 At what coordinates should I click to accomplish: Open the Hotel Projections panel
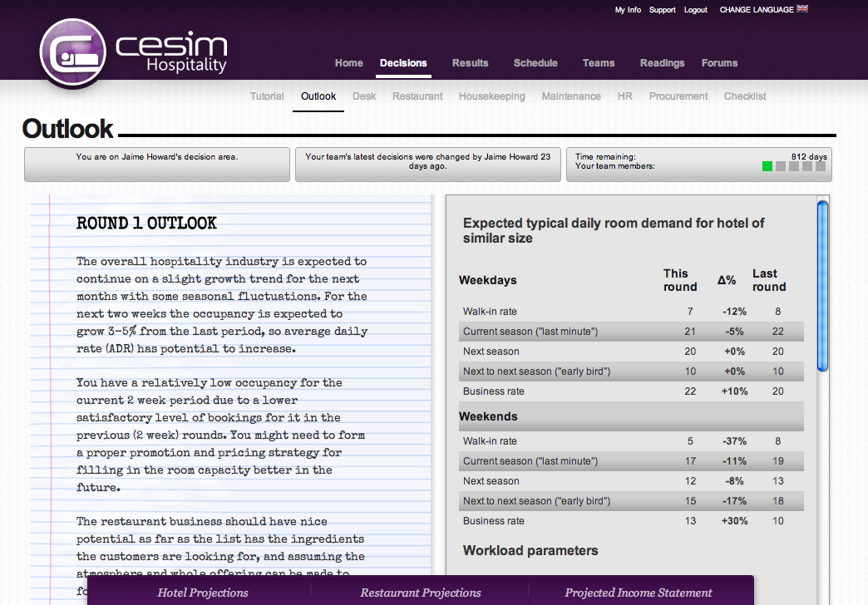pyautogui.click(x=203, y=593)
